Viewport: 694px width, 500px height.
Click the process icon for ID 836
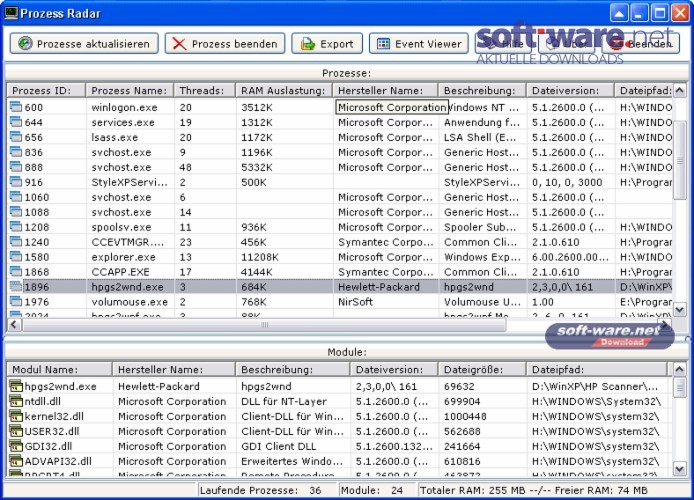(x=16, y=152)
